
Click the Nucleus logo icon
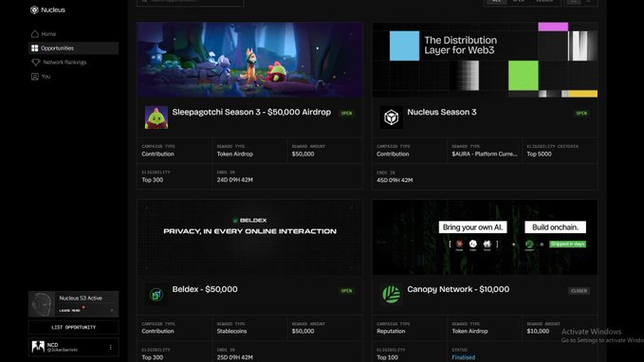34,9
